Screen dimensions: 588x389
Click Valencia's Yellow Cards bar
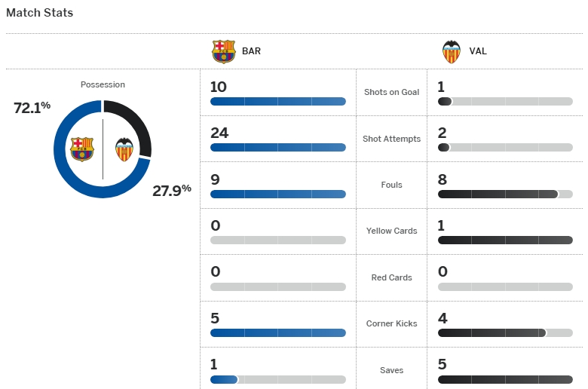pyautogui.click(x=505, y=240)
